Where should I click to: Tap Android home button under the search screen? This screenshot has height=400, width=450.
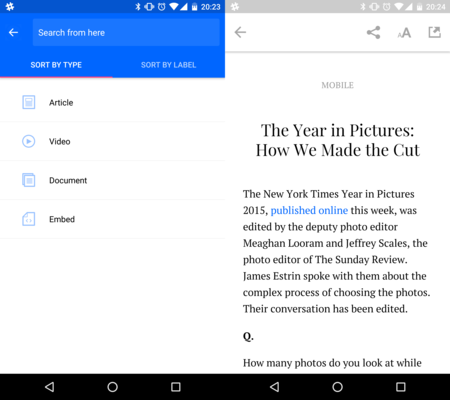pos(112,387)
